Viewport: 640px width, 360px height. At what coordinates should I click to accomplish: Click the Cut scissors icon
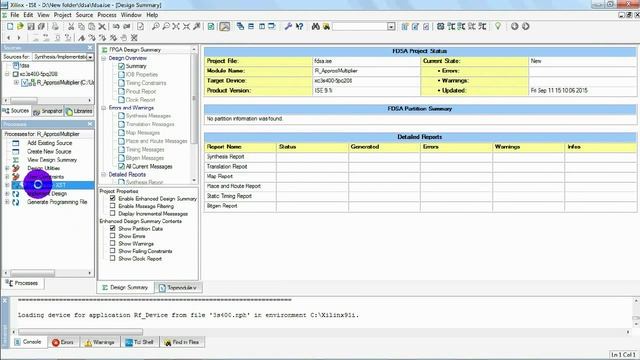point(71,27)
